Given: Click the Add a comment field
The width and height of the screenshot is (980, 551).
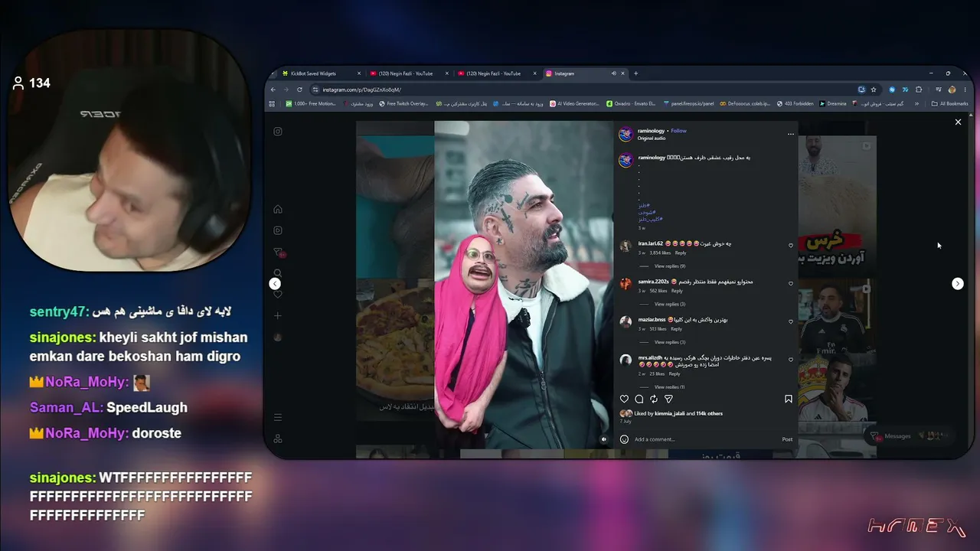Looking at the screenshot, I should 704,439.
